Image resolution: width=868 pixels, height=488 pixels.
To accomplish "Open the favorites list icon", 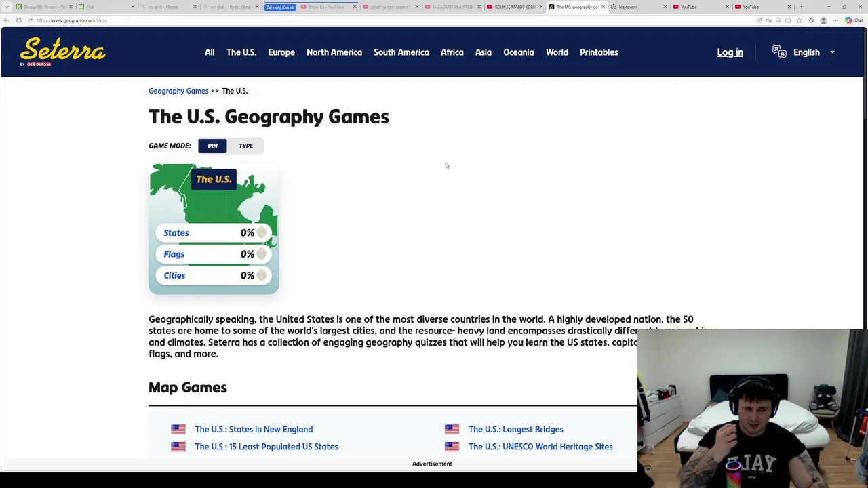I will point(812,20).
